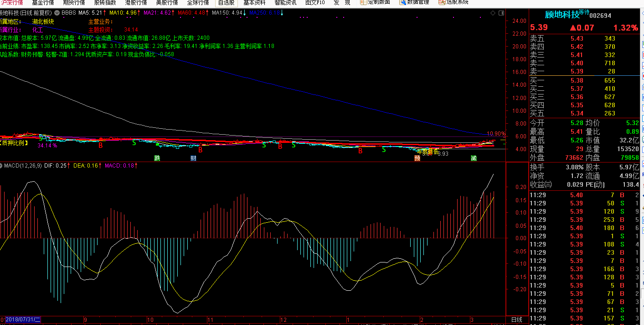
Task: Click the chart title 顾地科技(日线,前复权)
Action: point(26,13)
